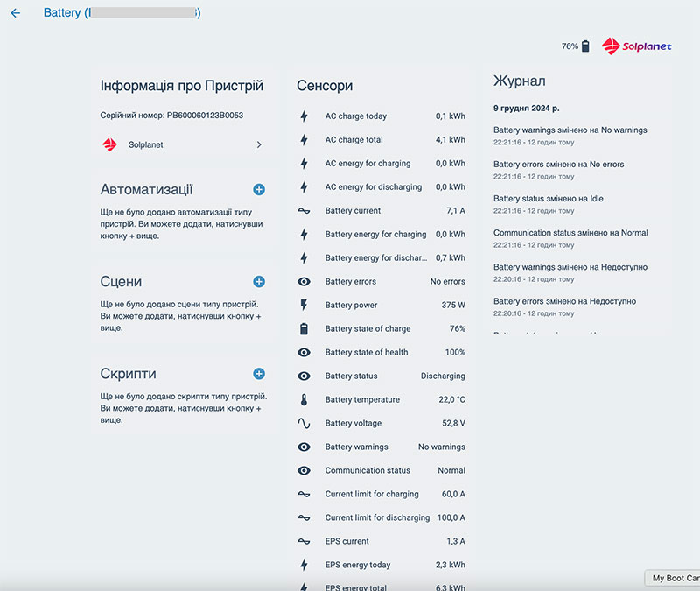700x591 pixels.
Task: Open the Battery state of health sensor
Action: [382, 353]
